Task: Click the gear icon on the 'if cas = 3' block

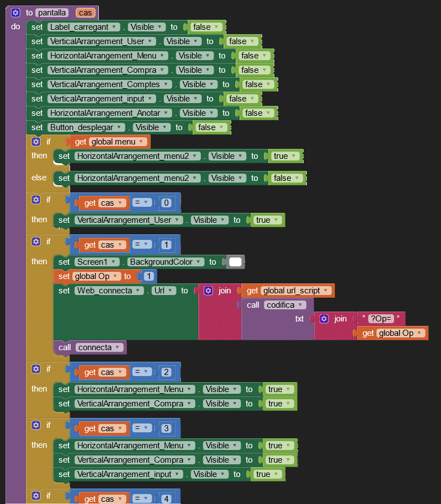Action: 36,425
